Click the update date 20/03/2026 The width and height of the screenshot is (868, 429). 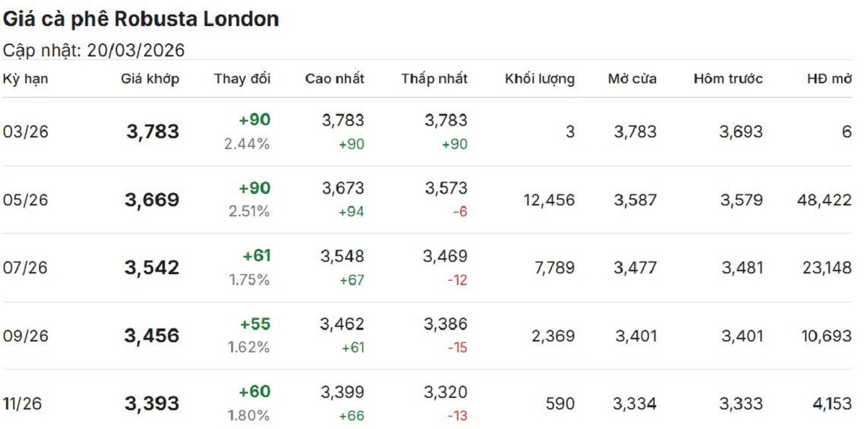[x=135, y=50]
